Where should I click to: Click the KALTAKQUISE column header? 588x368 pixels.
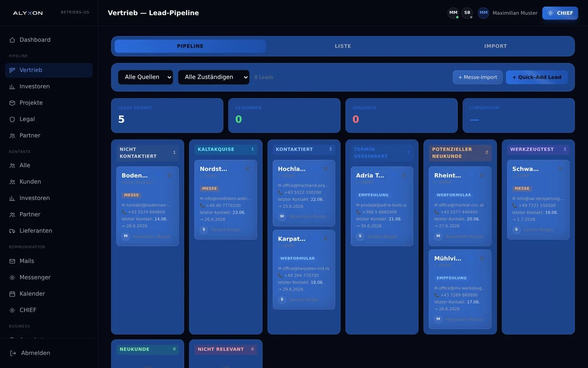pyautogui.click(x=225, y=150)
